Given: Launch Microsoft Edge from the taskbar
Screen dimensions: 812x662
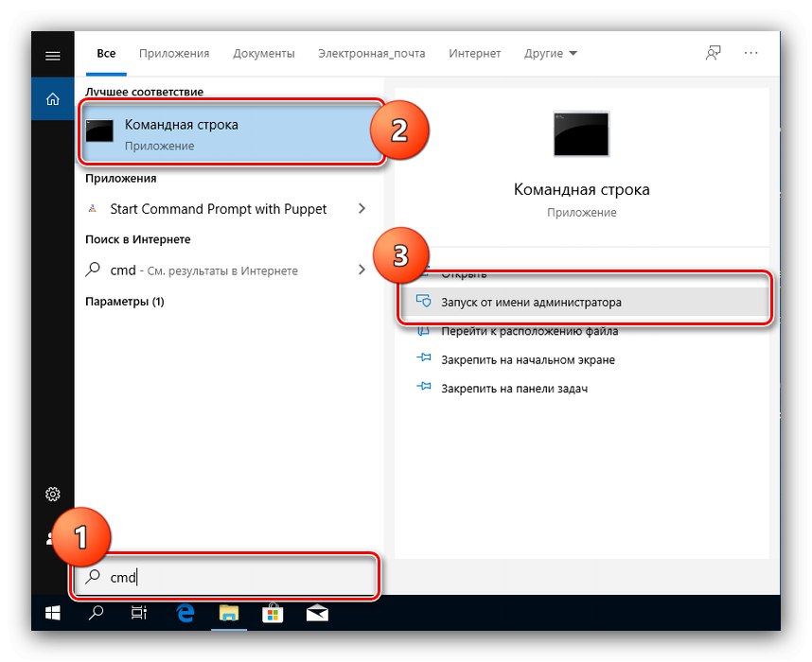Looking at the screenshot, I should [184, 613].
